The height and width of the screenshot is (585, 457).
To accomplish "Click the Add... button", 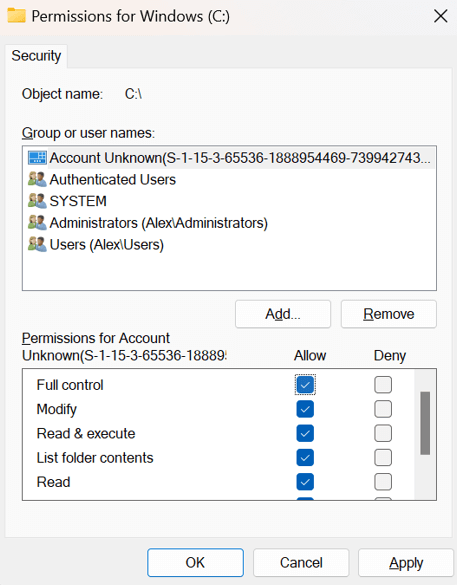I will [283, 314].
